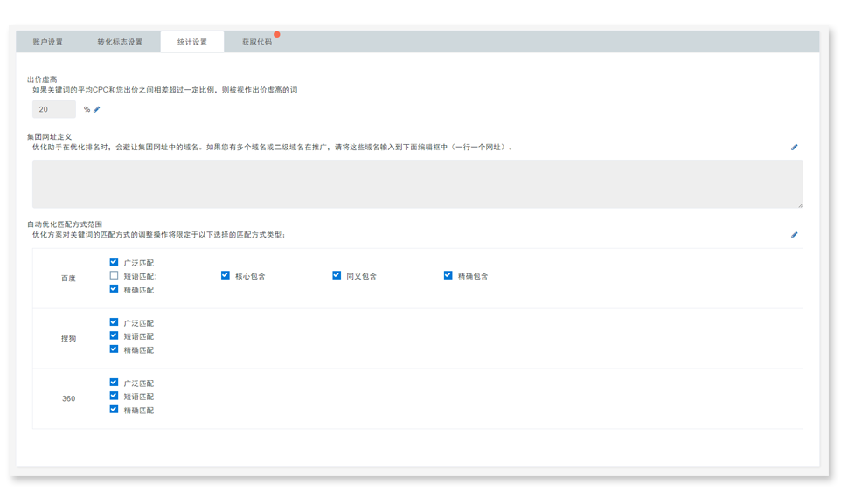Select the 统计设置 tab
The height and width of the screenshot is (504, 848).
tap(191, 42)
